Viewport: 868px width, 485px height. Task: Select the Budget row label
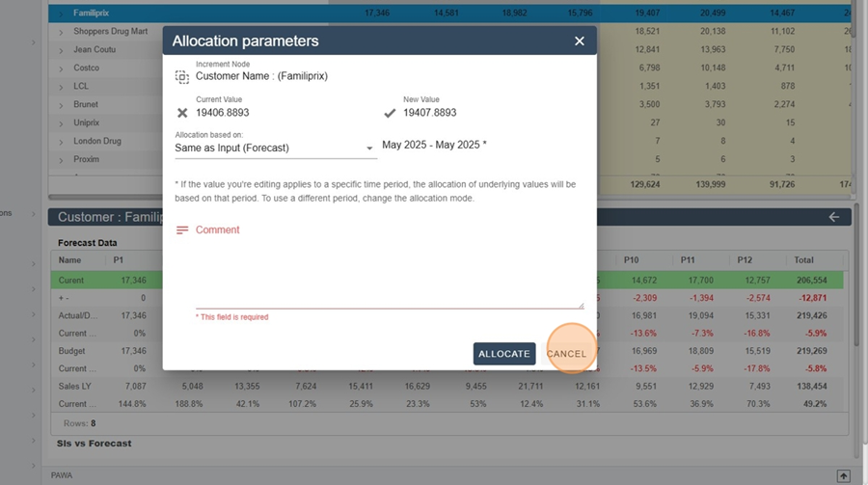point(72,351)
